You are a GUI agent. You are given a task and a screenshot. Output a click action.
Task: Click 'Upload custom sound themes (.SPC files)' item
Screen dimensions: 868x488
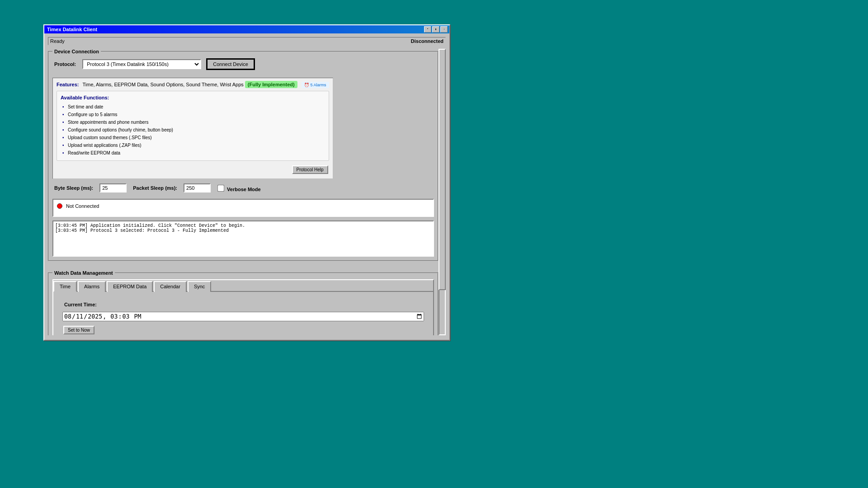click(110, 138)
